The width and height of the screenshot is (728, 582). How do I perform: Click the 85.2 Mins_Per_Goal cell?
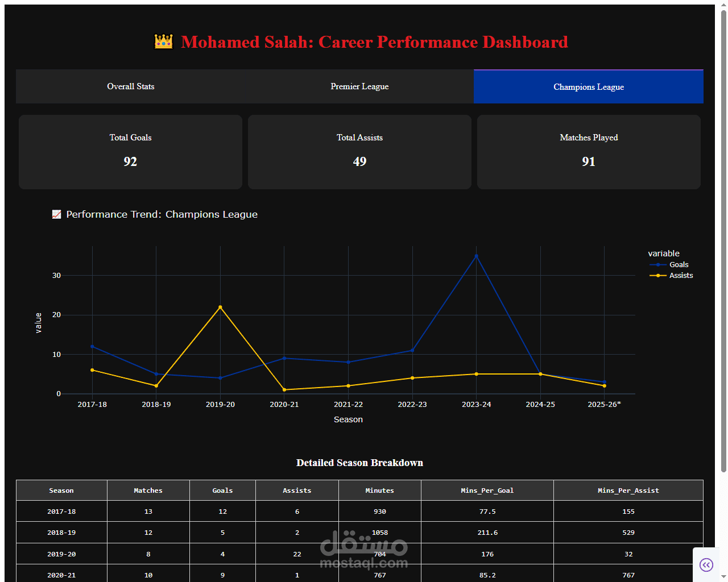click(x=487, y=573)
